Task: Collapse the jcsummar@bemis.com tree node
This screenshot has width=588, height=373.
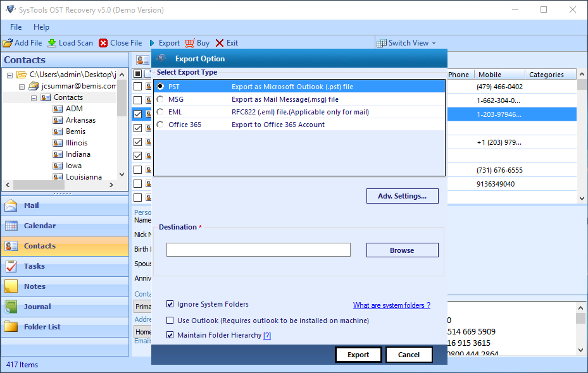Action: (22, 87)
